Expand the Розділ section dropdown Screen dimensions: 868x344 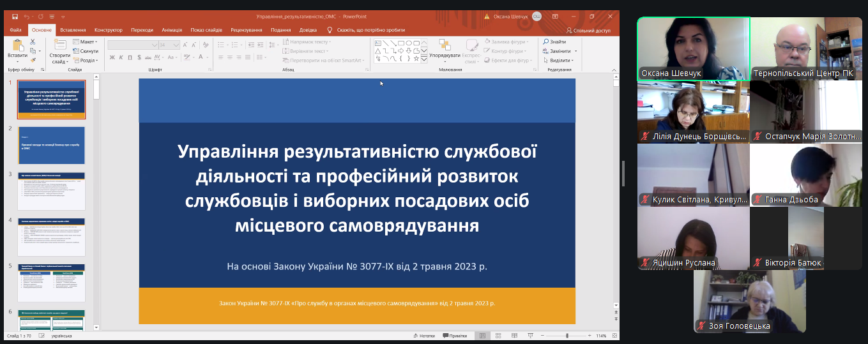tap(86, 61)
